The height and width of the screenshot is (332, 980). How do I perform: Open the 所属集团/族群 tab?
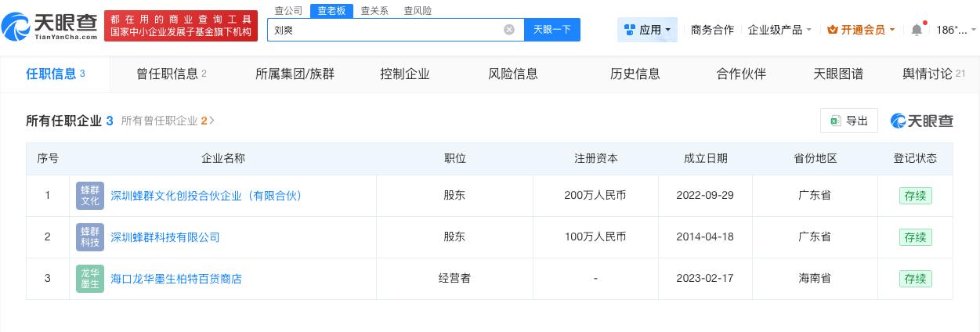295,74
